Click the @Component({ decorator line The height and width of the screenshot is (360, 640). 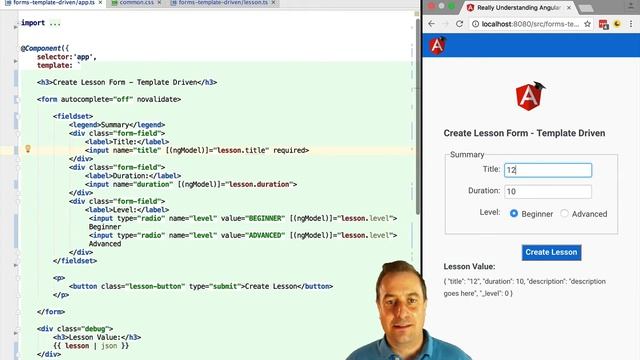45,48
